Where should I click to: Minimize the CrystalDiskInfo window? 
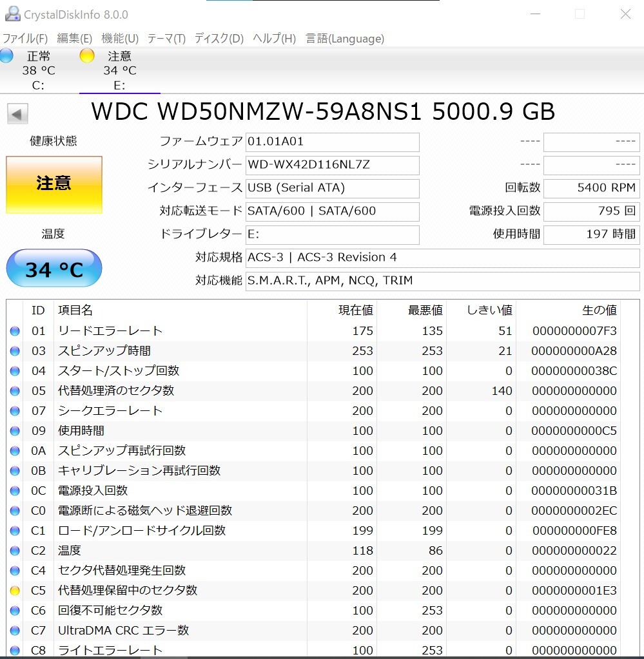[x=535, y=14]
